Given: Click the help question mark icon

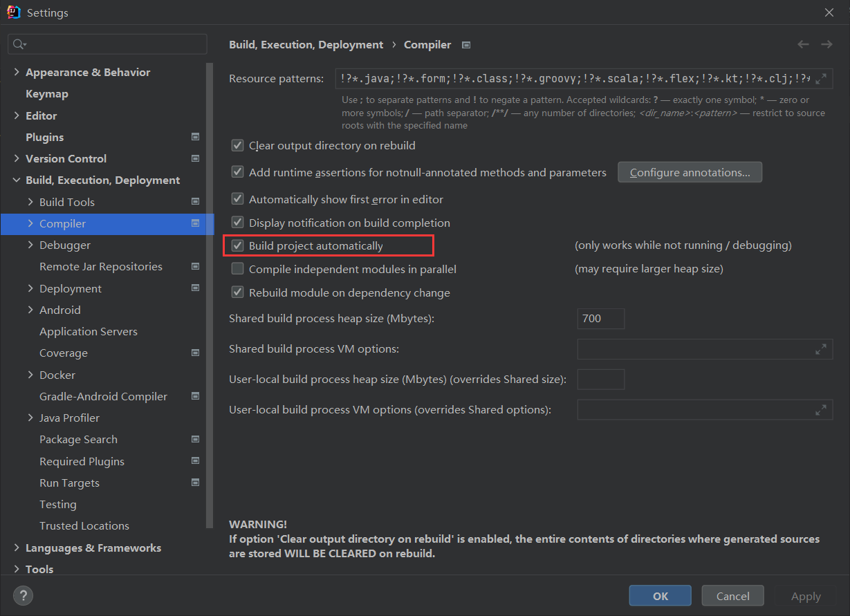Looking at the screenshot, I should coord(23,595).
